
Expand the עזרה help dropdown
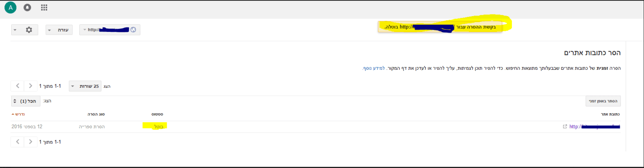pos(59,30)
